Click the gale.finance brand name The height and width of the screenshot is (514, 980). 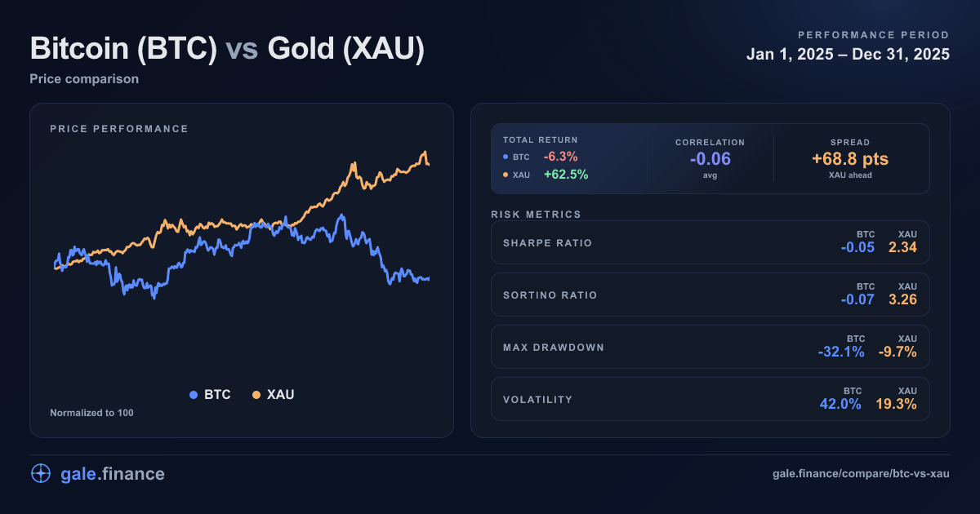pos(113,474)
